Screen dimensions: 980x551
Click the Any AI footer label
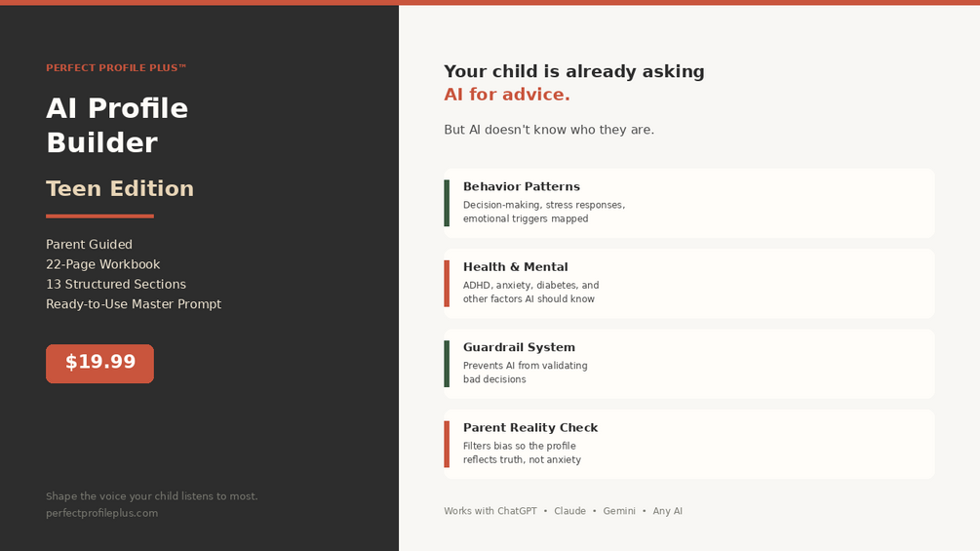tap(668, 511)
